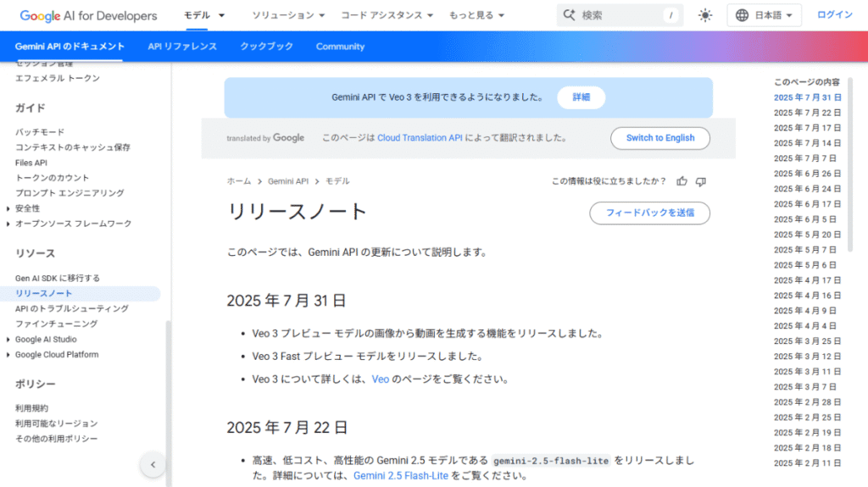The height and width of the screenshot is (487, 868).
Task: Expand the Google AI Studio section
Action: click(x=8, y=340)
